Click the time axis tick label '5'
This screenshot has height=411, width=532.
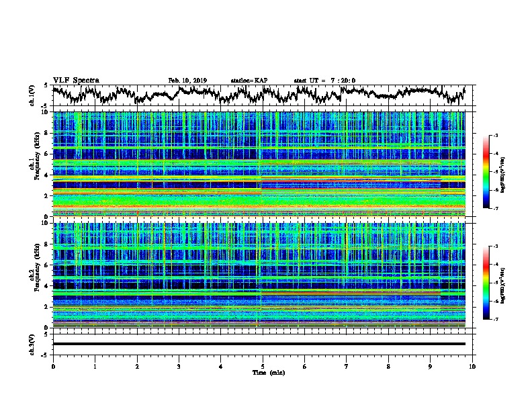[x=263, y=367]
